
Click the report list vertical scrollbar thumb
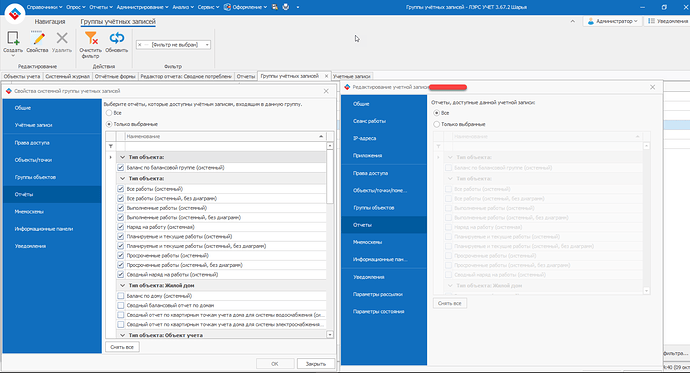pyautogui.click(x=330, y=176)
